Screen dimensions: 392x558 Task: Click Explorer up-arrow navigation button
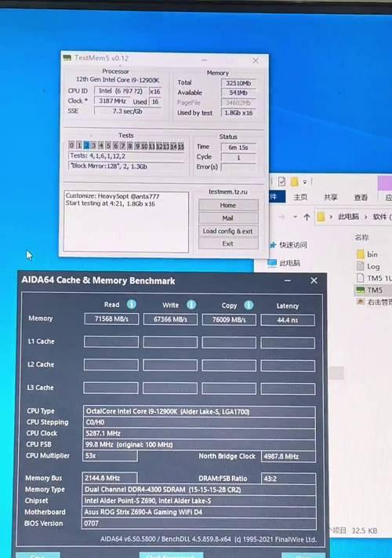(307, 217)
